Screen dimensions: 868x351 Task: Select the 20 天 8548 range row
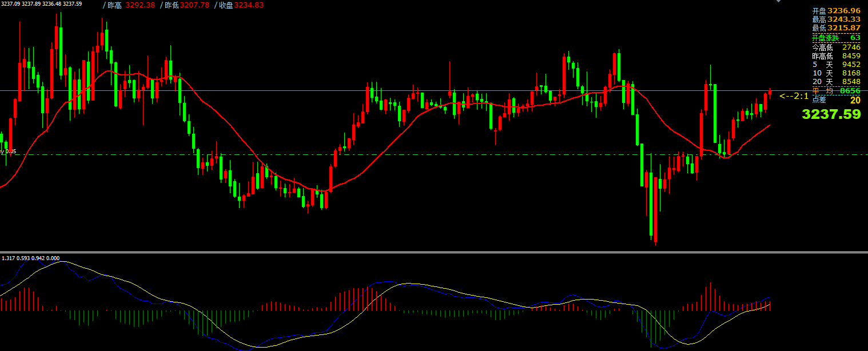tap(835, 82)
